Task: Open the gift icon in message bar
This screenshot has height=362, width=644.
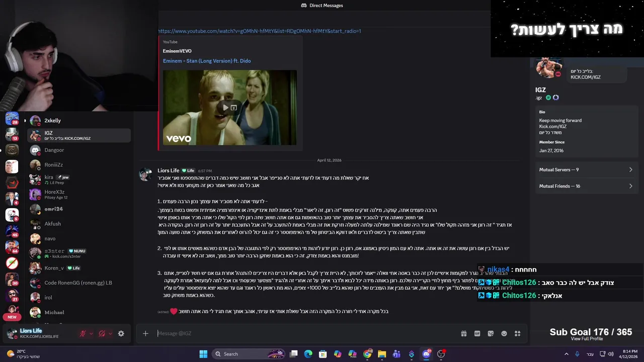Action: [464, 333]
